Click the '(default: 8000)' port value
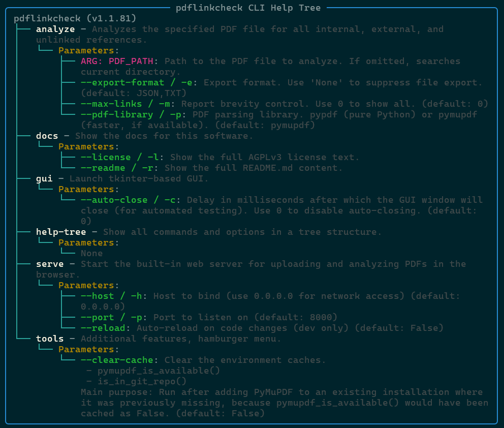This screenshot has height=428, width=504. click(296, 317)
